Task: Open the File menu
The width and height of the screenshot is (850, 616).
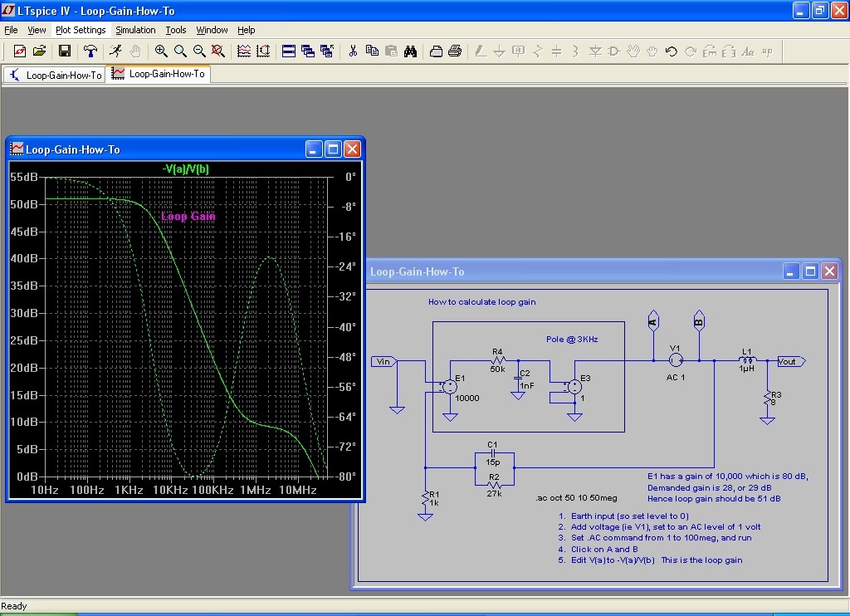Action: point(11,30)
